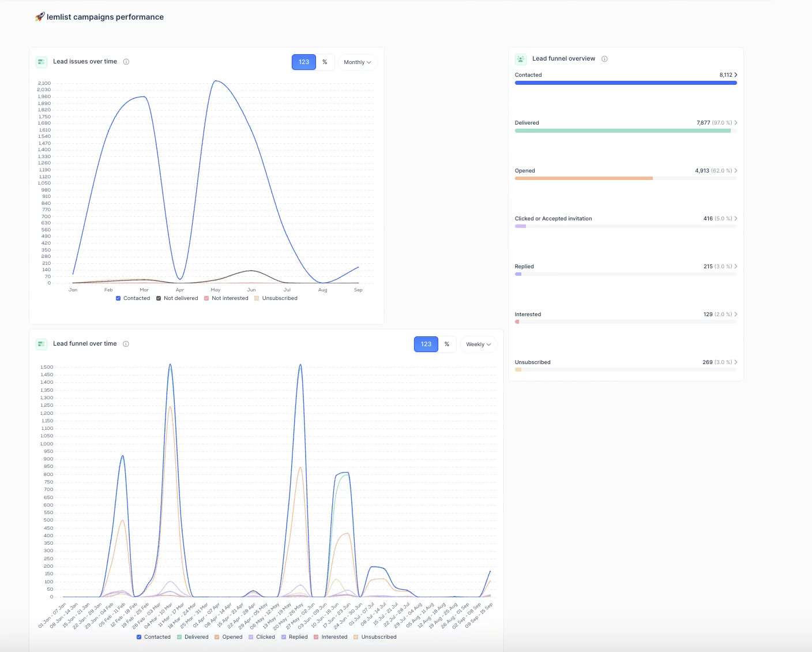Expand the Unsubscribed funnel row chevron

[x=736, y=362]
